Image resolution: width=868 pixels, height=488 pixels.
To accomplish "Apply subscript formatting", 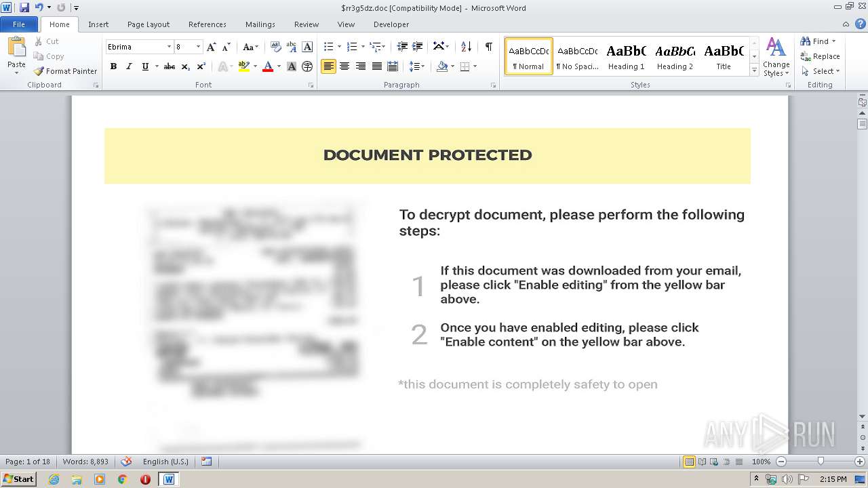I will (186, 66).
